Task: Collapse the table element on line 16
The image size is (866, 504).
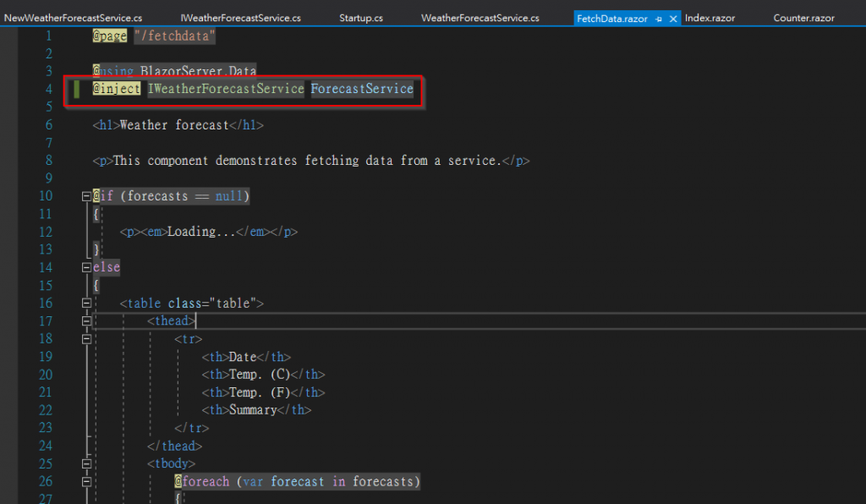Action: (x=86, y=303)
